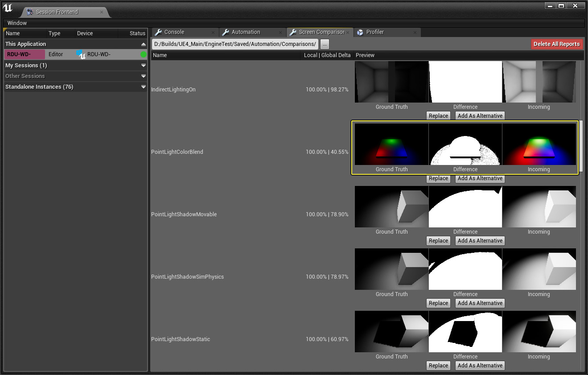Expand the My Sessions (1) section

(x=143, y=66)
